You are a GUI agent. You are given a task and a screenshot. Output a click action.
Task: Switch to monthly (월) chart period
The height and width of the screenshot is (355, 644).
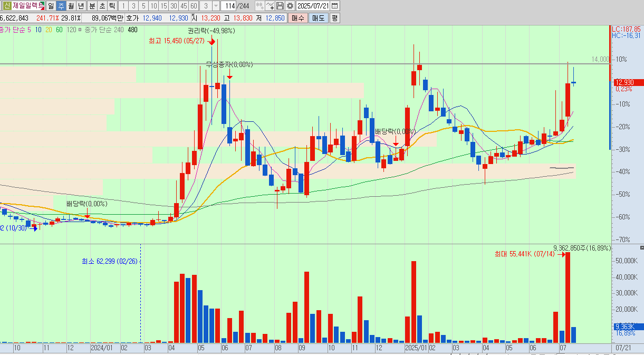click(x=71, y=6)
